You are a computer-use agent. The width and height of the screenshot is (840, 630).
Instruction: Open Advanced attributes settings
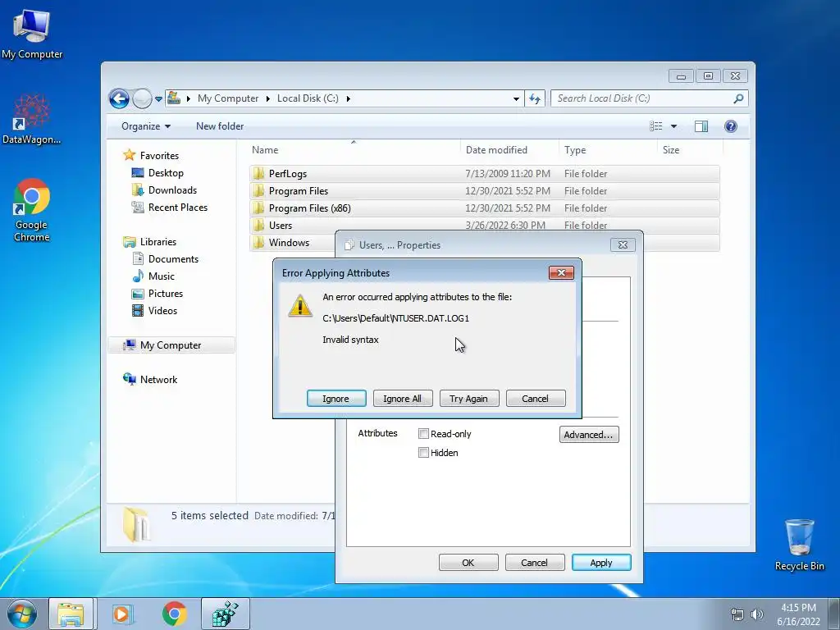tap(589, 435)
